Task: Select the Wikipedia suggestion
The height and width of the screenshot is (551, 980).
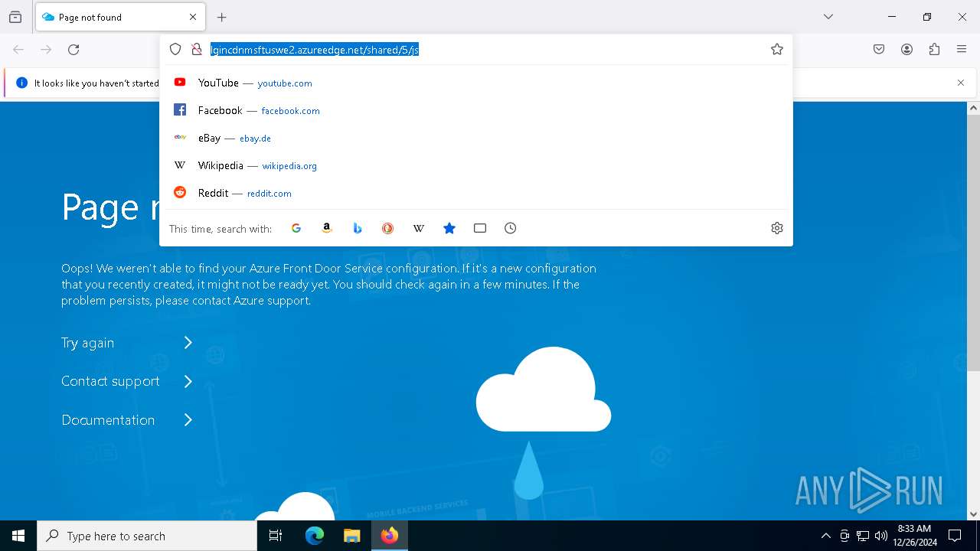Action: (x=476, y=165)
